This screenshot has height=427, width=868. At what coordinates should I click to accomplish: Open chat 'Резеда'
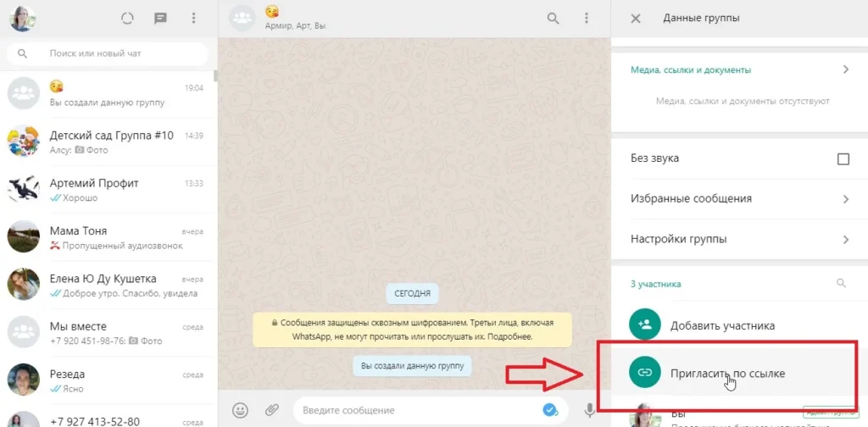(107, 380)
